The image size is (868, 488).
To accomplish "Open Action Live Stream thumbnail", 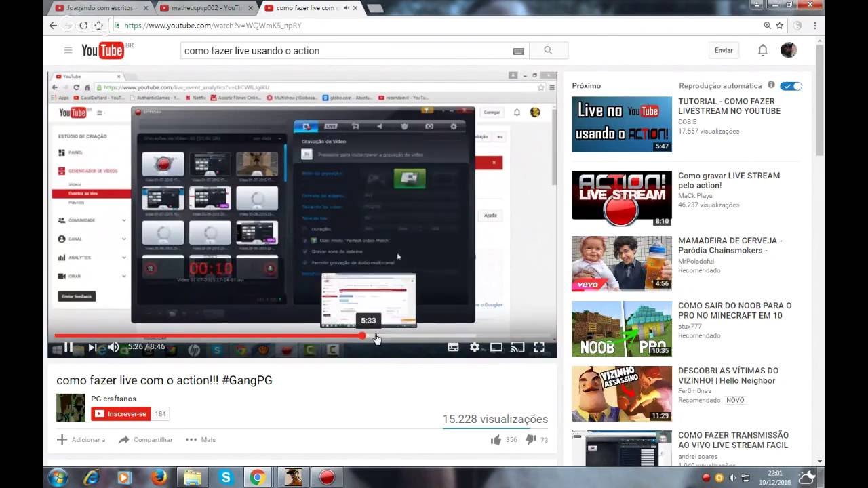I will [x=622, y=199].
